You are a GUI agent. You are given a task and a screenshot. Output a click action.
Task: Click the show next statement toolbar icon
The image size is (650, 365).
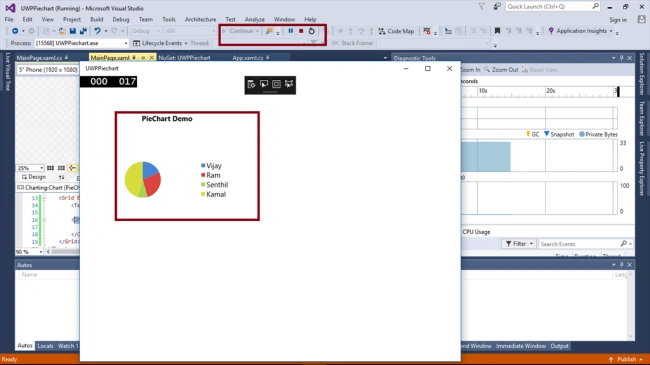[340, 31]
